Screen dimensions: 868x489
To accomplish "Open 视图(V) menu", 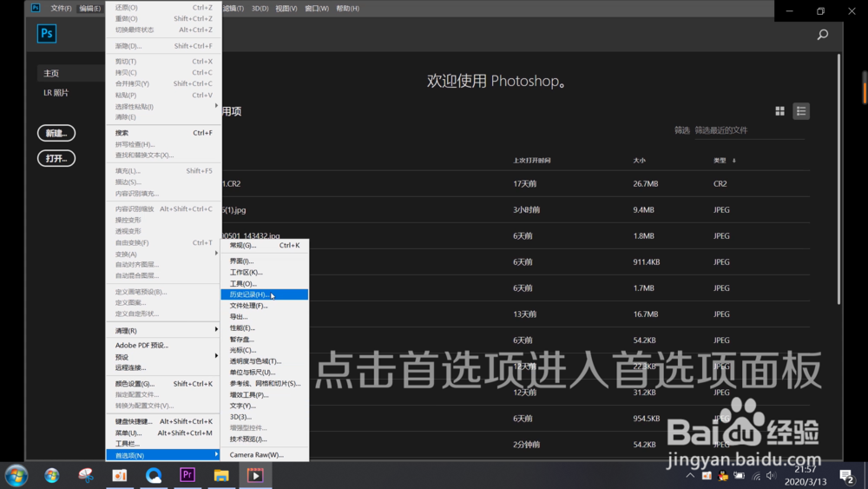I will tap(286, 9).
